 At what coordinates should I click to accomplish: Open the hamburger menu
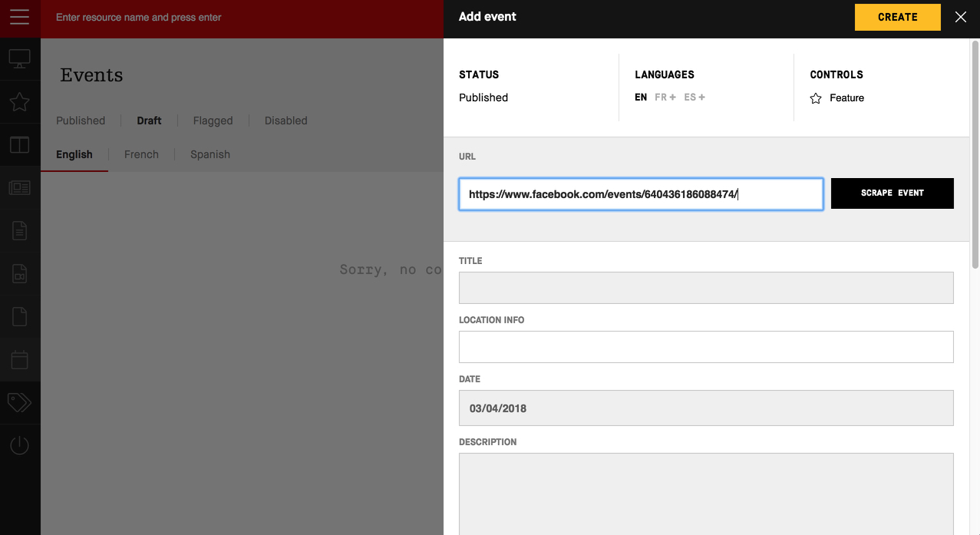click(20, 17)
